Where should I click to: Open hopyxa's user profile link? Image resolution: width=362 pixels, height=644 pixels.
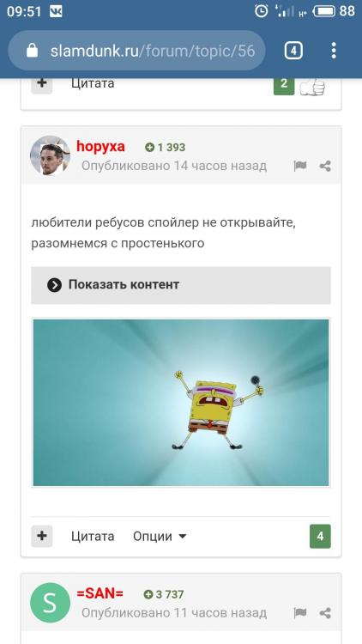pyautogui.click(x=100, y=146)
